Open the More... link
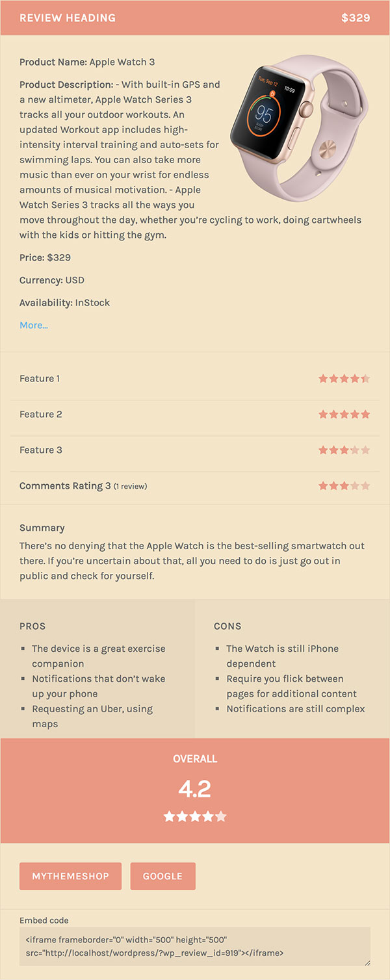 pyautogui.click(x=34, y=325)
